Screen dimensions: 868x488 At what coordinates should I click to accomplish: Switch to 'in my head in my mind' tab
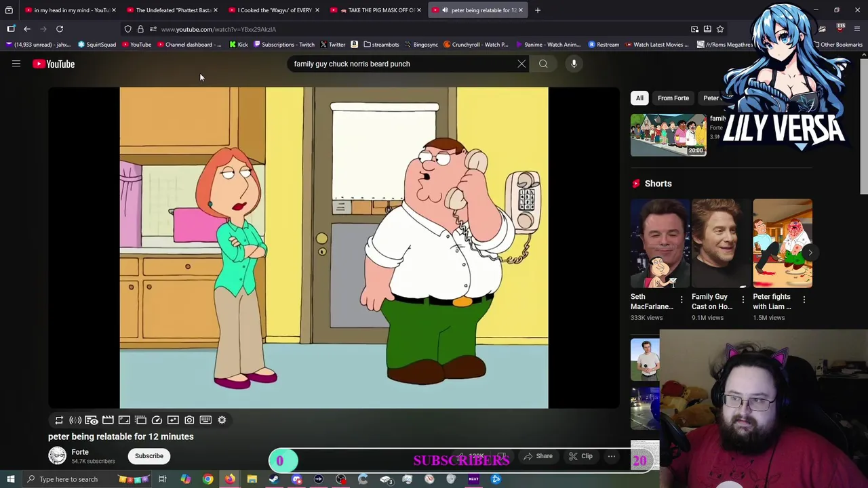click(x=71, y=10)
